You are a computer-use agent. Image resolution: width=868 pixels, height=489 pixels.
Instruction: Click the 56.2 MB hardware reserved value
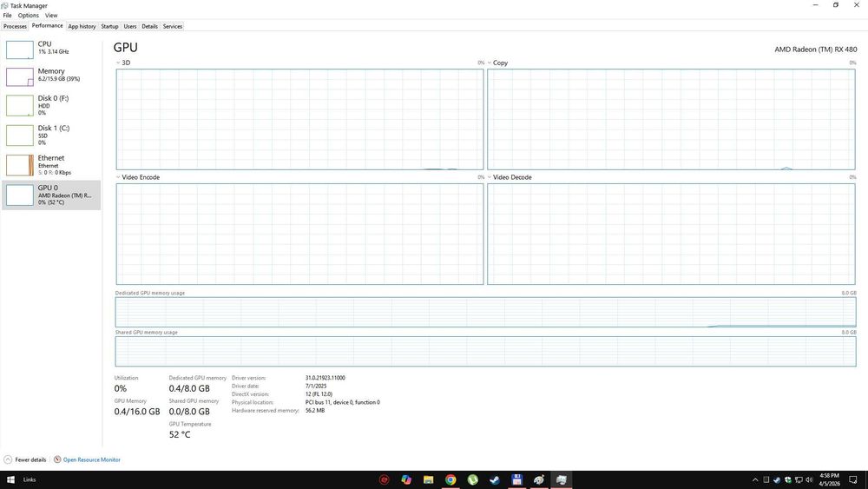(315, 410)
